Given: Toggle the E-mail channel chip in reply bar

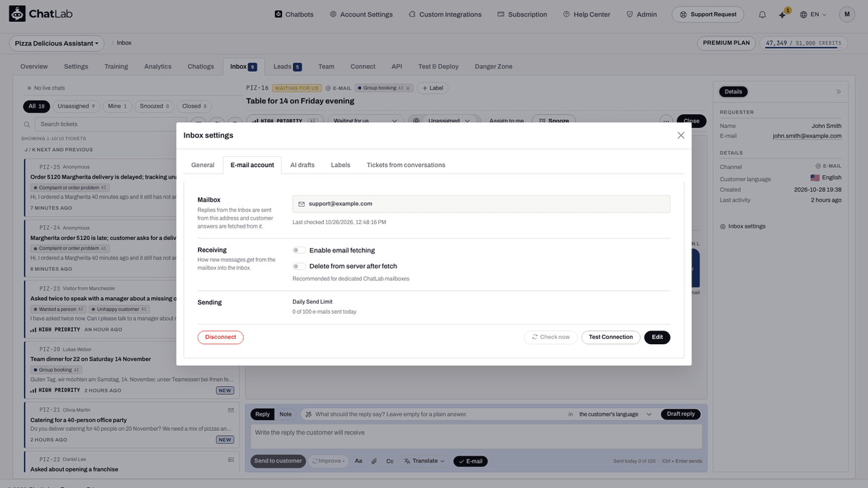Looking at the screenshot, I should click(x=470, y=461).
